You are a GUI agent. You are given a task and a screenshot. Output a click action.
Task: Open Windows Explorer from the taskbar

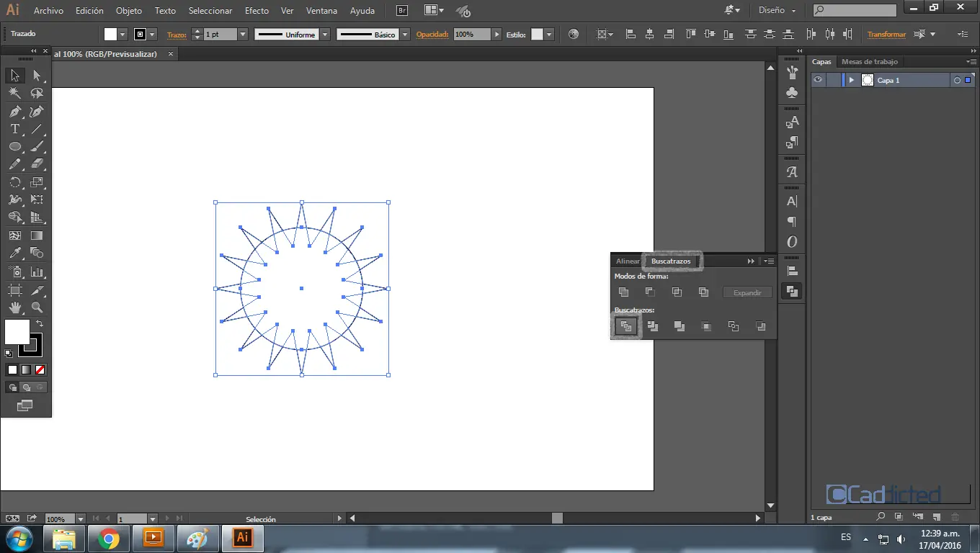click(64, 538)
